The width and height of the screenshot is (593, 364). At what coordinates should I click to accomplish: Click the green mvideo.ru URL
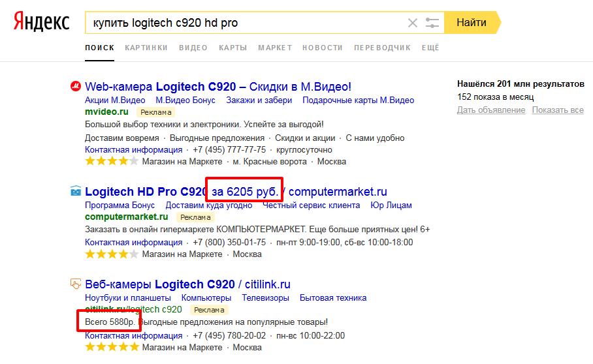[x=106, y=112]
